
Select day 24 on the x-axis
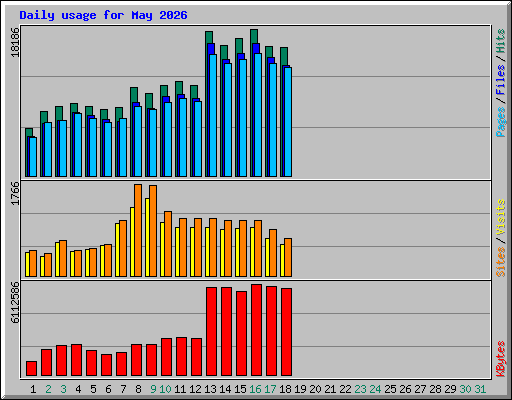375,389
